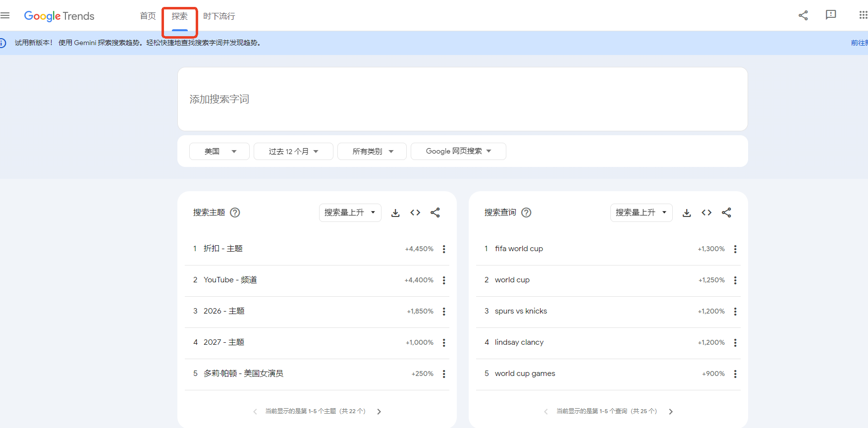Open the hamburger main menu
This screenshot has height=428, width=868.
(5, 16)
